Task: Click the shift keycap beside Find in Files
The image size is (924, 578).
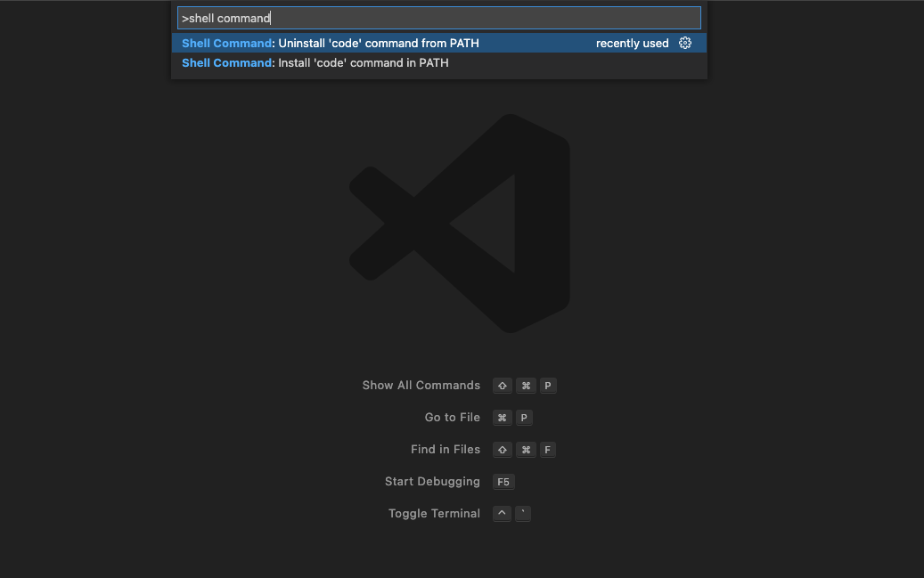Action: point(502,450)
